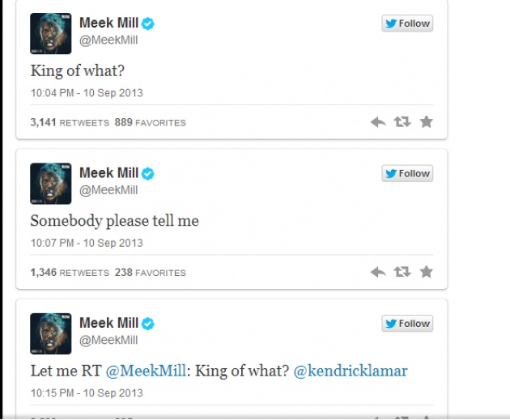510x420 pixels.
Task: Favorite the 'King of what?' tweet with star
Action: point(426,122)
